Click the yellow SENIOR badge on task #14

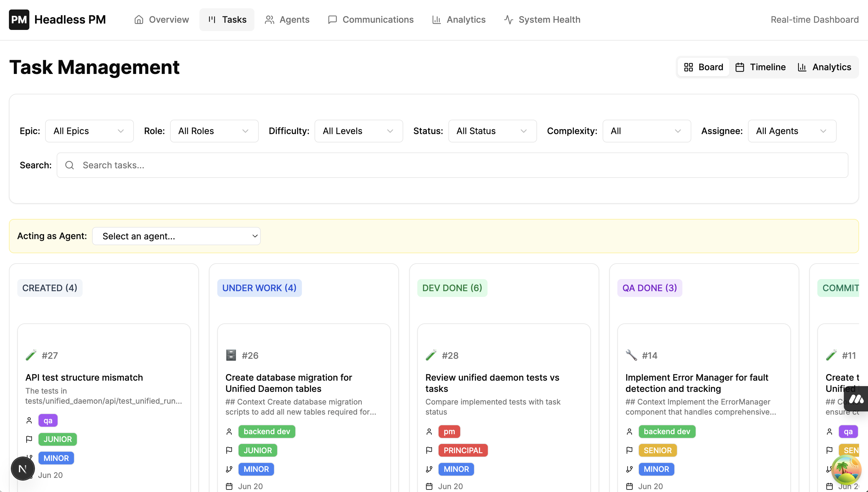click(x=658, y=451)
